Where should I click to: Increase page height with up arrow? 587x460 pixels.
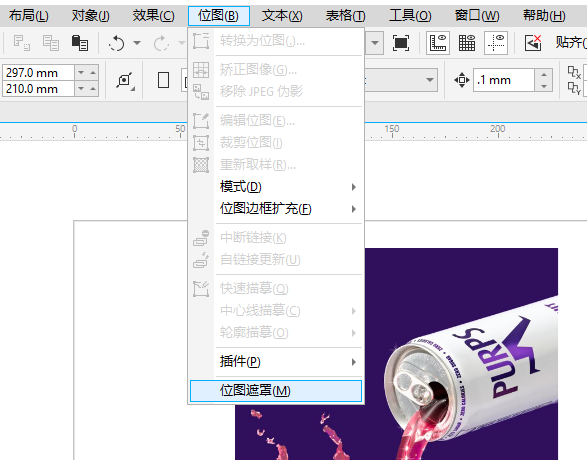pos(93,89)
